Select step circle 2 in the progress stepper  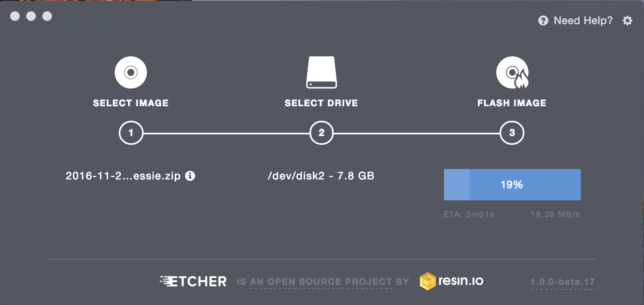tap(321, 133)
